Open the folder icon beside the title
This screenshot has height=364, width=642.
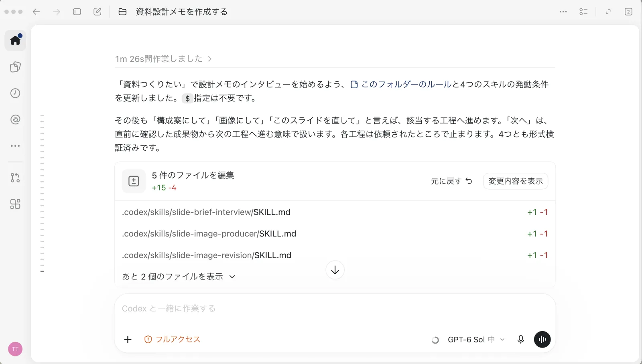pyautogui.click(x=122, y=12)
